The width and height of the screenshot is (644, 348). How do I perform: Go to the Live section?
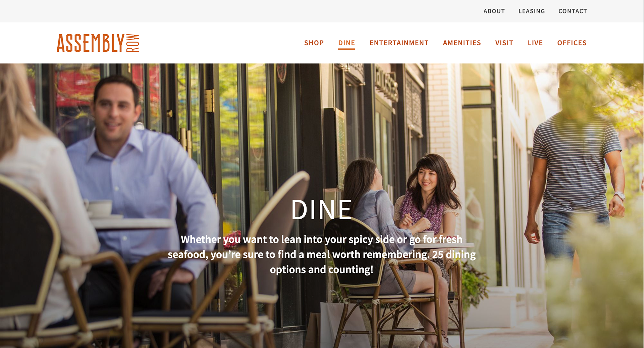[535, 43]
